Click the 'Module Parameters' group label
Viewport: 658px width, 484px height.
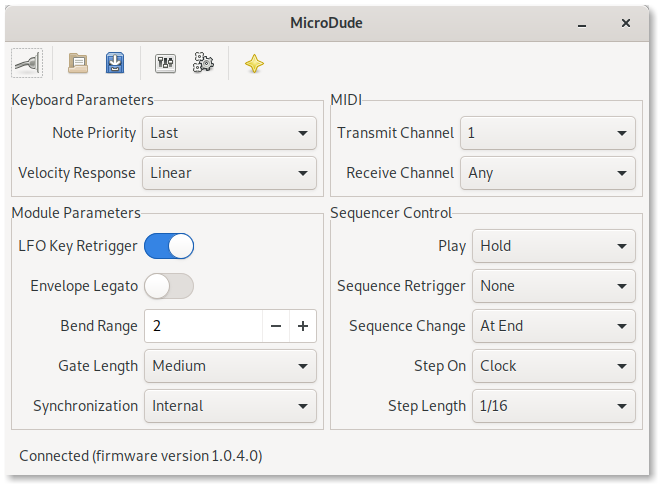coord(76,213)
